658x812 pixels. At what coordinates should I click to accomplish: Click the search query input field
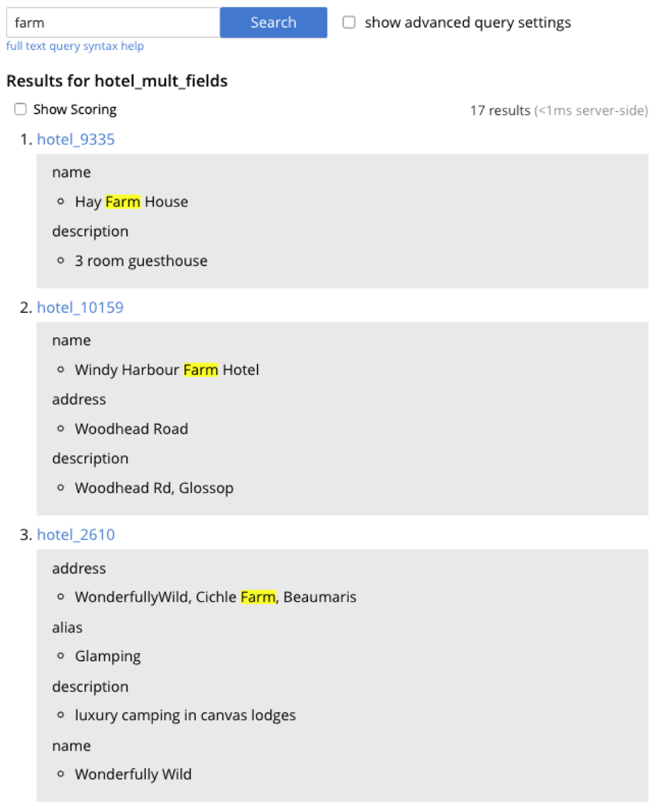pyautogui.click(x=113, y=22)
